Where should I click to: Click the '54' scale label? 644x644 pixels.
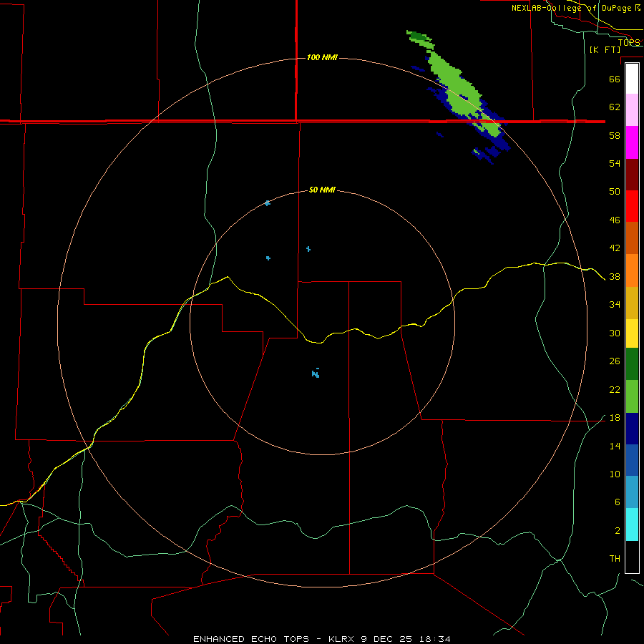tap(615, 163)
